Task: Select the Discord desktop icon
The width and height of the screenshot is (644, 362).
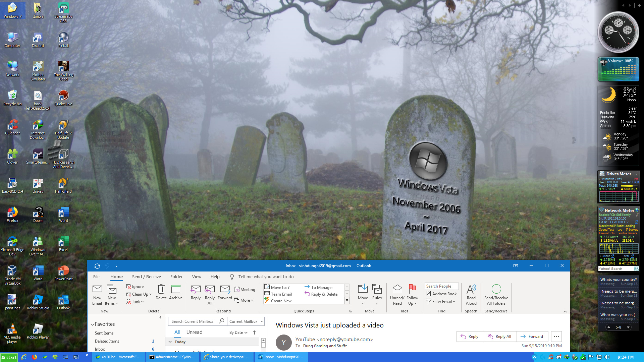Action: pos(38,40)
